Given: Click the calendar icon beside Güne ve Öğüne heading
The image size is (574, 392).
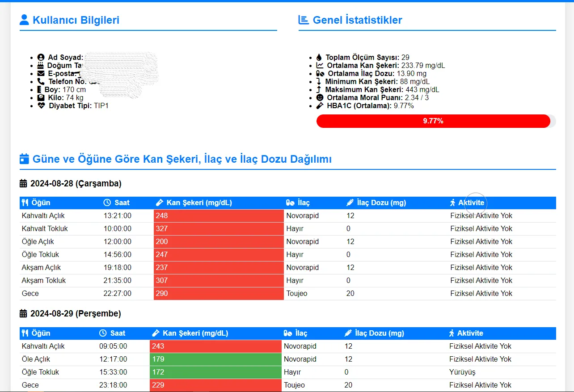Looking at the screenshot, I should click(25, 159).
